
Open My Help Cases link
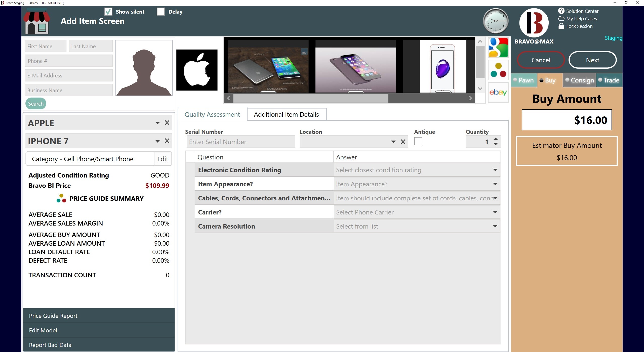point(581,19)
